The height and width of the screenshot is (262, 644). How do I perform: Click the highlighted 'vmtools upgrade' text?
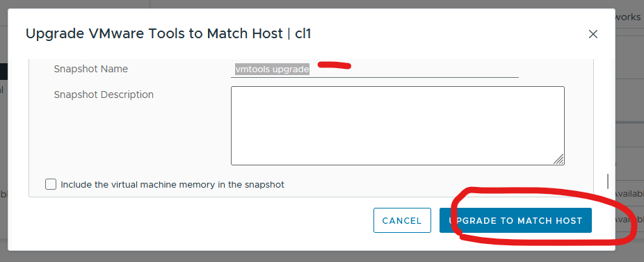click(272, 69)
